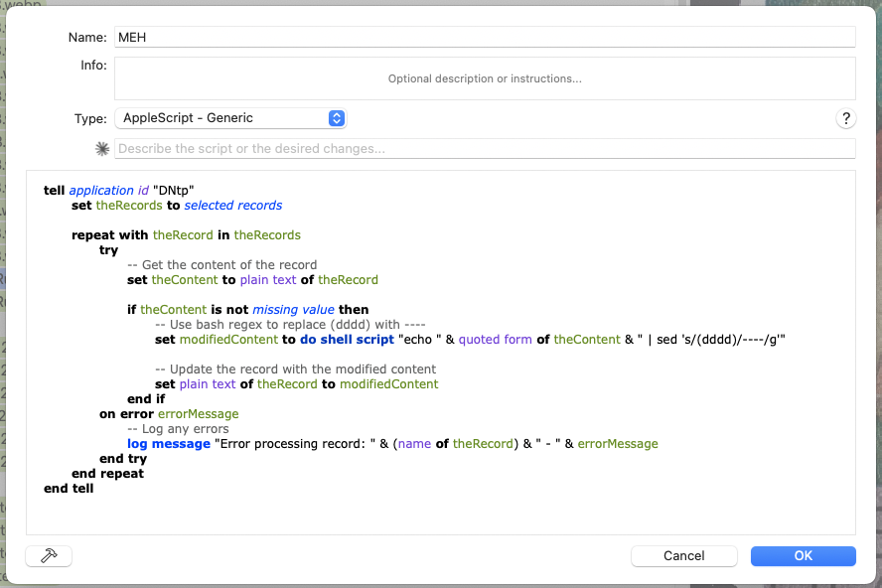Viewport: 882px width, 588px height.
Task: Place cursor on 'selected records' in the script
Action: 233,206
